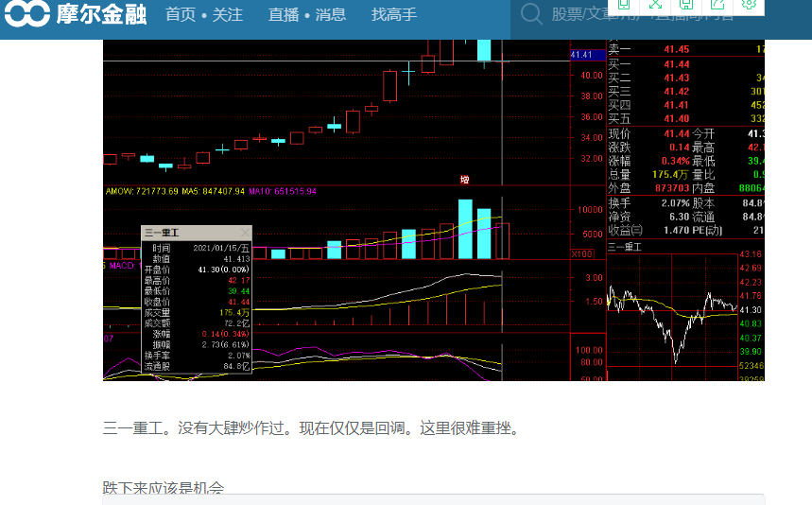Click the X100 volume scale label
The height and width of the screenshot is (505, 812).
pos(582,253)
